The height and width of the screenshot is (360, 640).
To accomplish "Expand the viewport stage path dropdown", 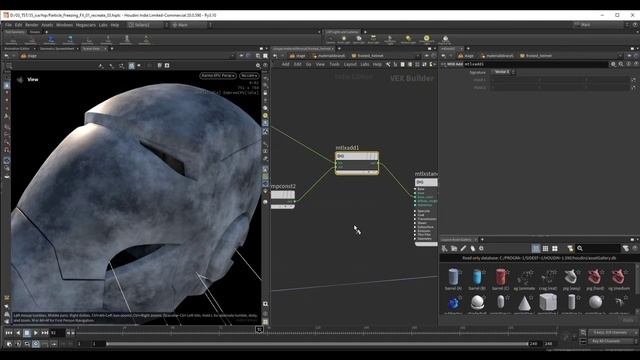I will point(233,56).
